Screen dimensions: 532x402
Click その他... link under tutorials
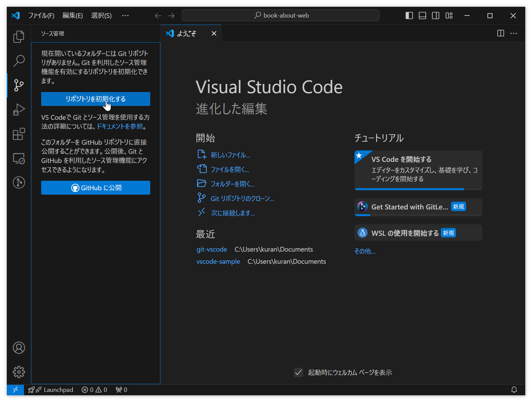[365, 251]
